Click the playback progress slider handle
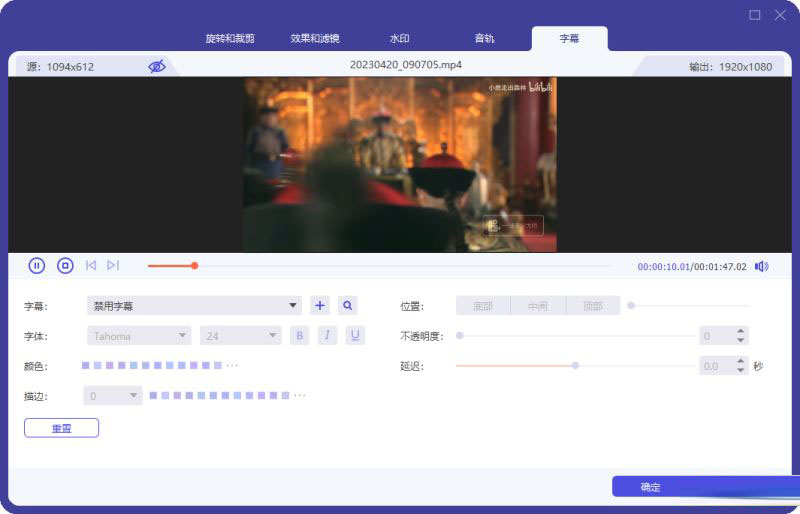The image size is (800, 514). (194, 265)
